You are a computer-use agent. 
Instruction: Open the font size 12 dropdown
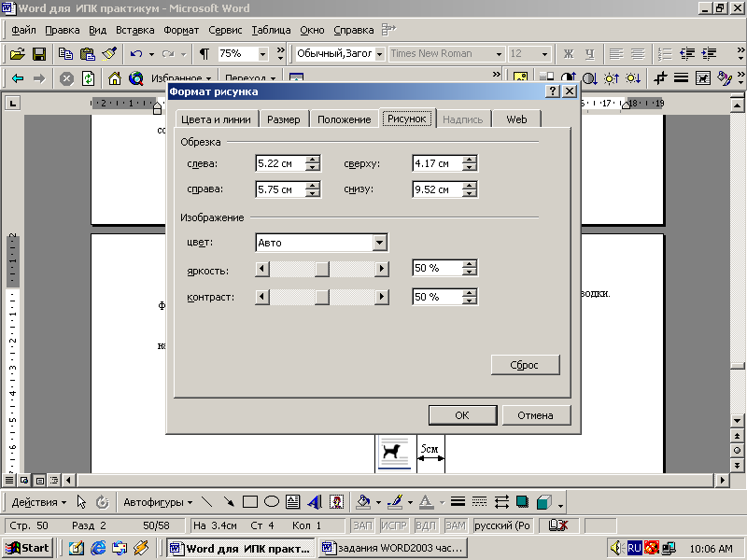(x=544, y=54)
